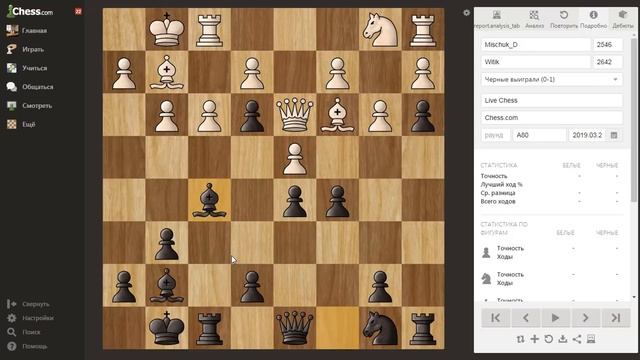
Task: Switch to the Анализ tab
Action: [x=534, y=20]
